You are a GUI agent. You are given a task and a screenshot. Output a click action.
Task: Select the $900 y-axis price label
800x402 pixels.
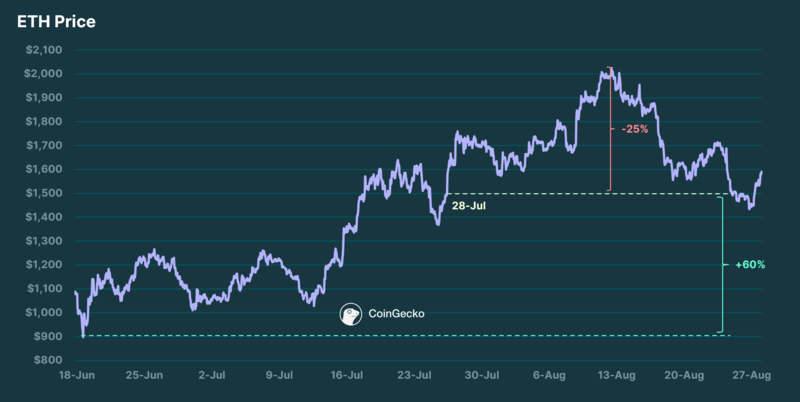pyautogui.click(x=45, y=337)
